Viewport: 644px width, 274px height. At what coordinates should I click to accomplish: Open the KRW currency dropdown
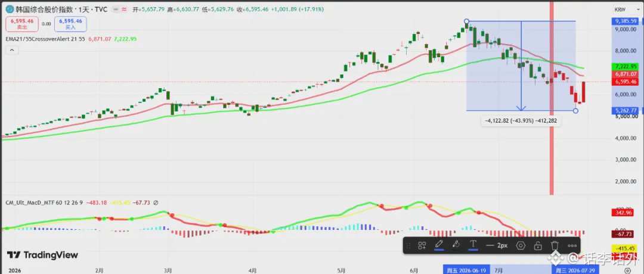pos(626,10)
